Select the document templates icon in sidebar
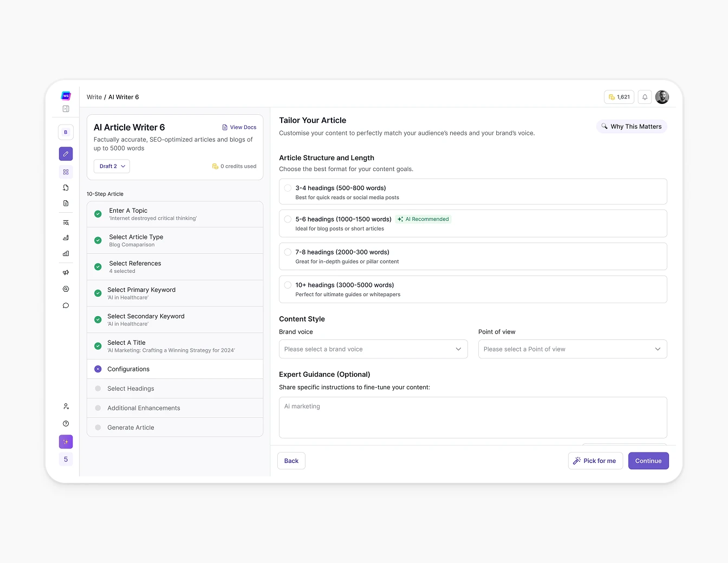The width and height of the screenshot is (728, 563). 66,203
